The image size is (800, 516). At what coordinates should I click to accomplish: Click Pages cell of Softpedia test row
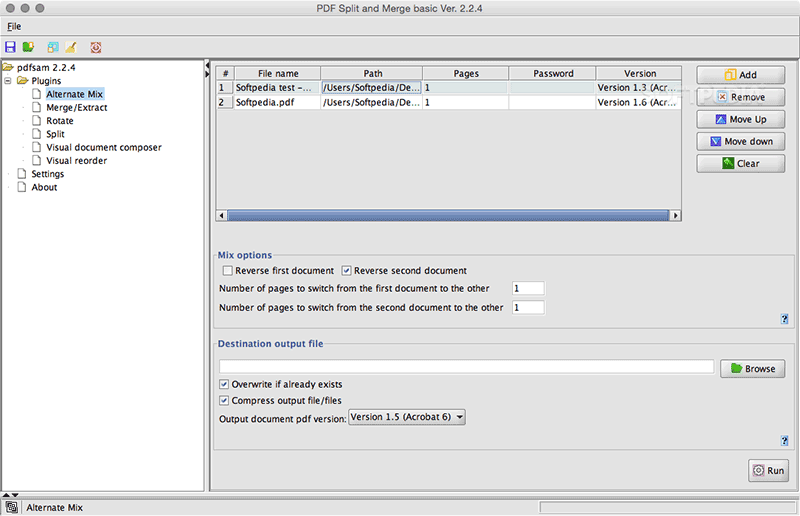click(466, 88)
